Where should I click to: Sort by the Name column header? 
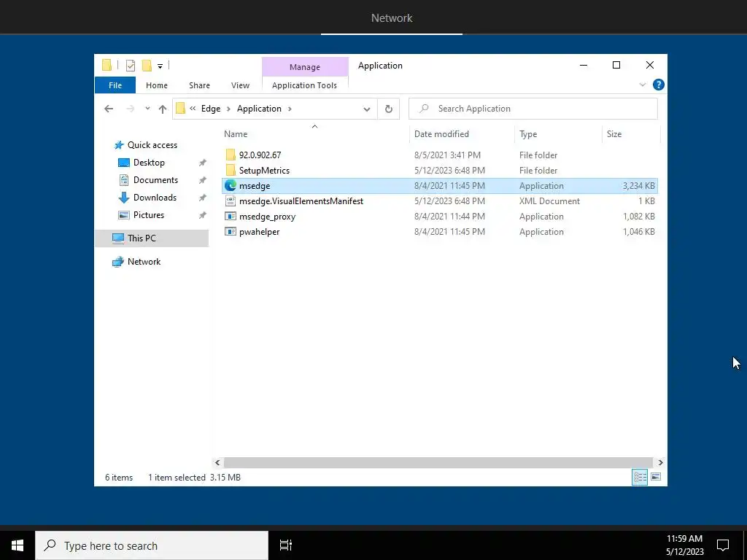pyautogui.click(x=314, y=134)
